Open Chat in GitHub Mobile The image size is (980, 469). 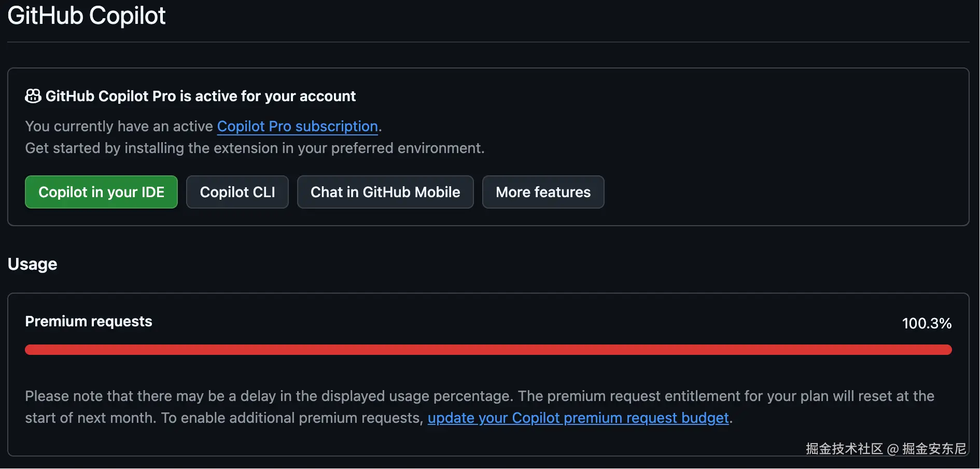pyautogui.click(x=385, y=192)
